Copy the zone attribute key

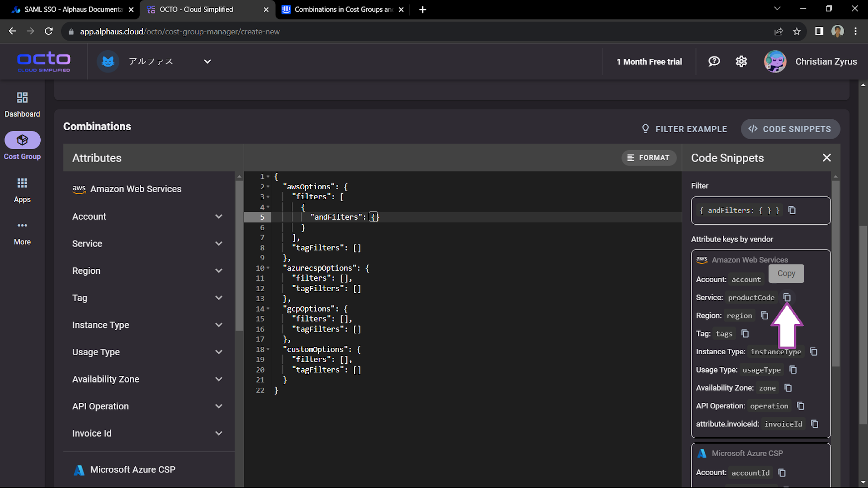pyautogui.click(x=788, y=388)
